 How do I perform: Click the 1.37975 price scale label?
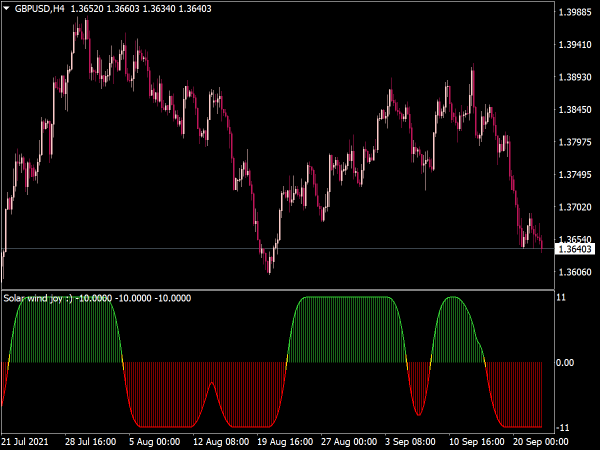tap(575, 142)
